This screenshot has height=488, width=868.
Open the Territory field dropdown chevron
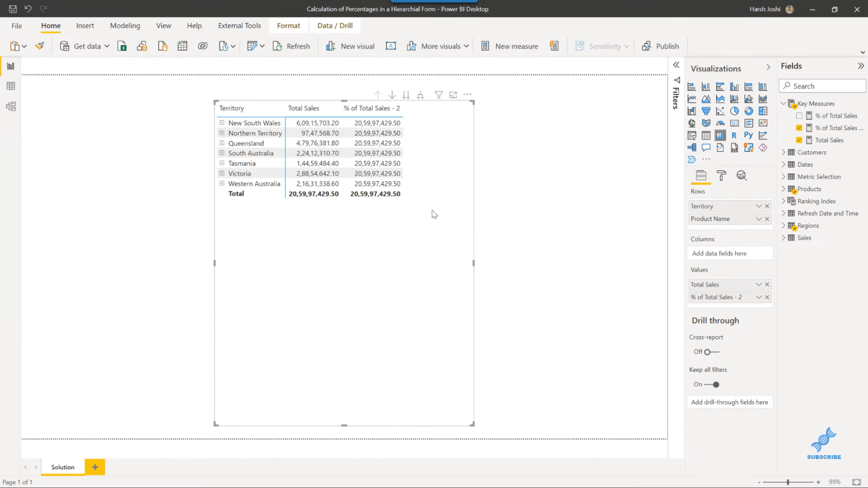coord(758,206)
